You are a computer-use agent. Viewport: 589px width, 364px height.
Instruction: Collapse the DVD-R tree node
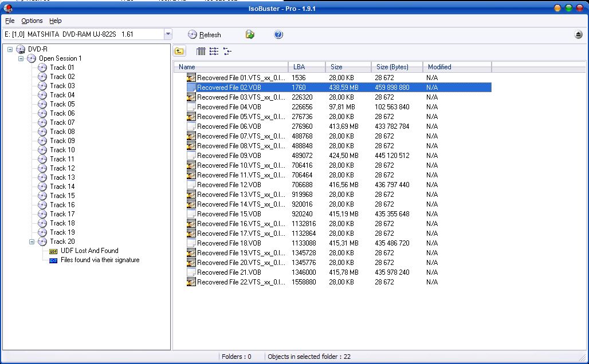pyautogui.click(x=10, y=49)
